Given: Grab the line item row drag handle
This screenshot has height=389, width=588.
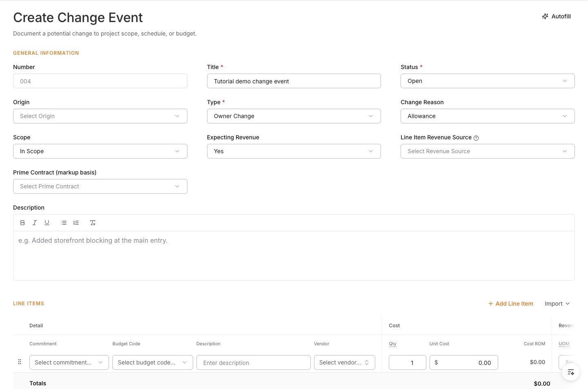Looking at the screenshot, I should [x=20, y=362].
